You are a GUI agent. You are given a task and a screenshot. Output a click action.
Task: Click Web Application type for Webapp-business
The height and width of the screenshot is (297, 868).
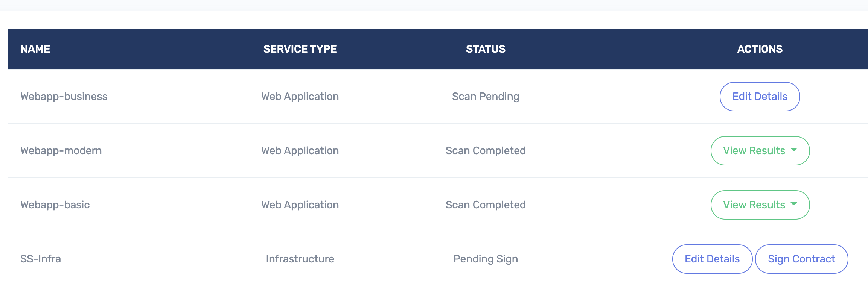pyautogui.click(x=300, y=97)
